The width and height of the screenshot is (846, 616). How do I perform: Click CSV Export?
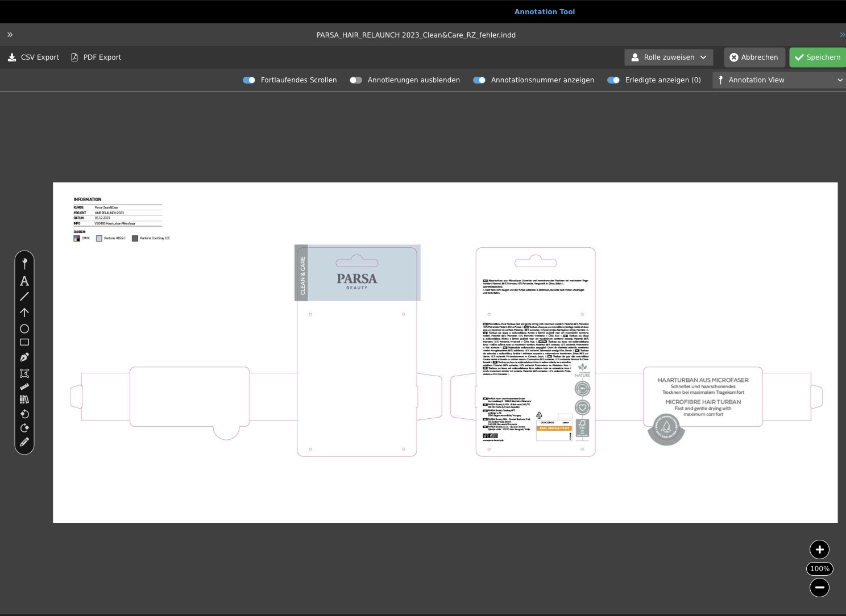34,57
